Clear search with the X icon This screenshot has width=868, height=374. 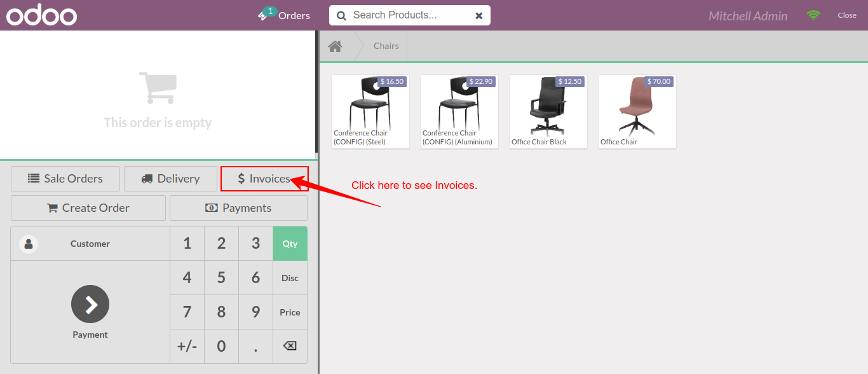(x=479, y=15)
